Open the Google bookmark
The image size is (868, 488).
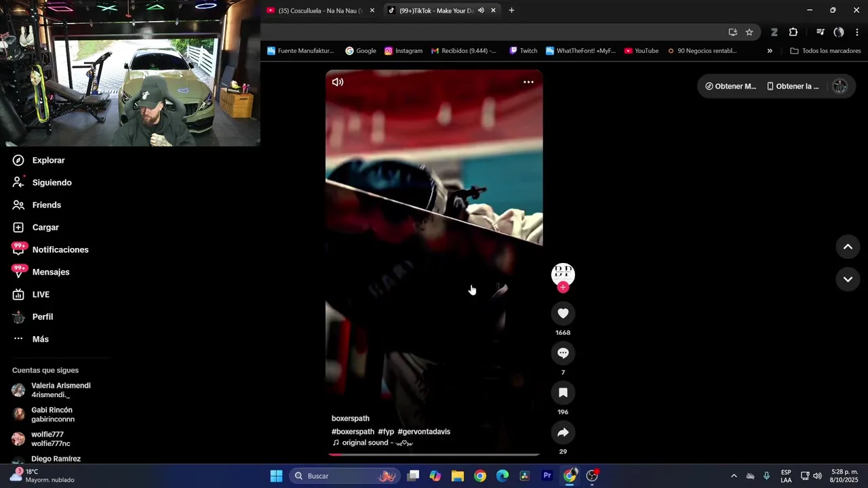pyautogui.click(x=361, y=51)
